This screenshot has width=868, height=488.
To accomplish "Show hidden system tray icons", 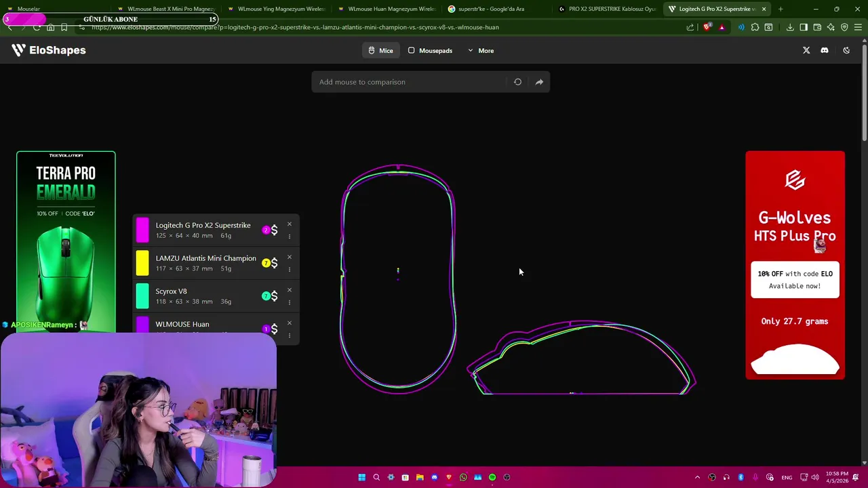I will 697,477.
